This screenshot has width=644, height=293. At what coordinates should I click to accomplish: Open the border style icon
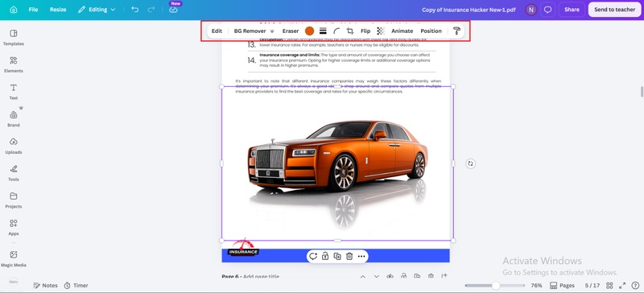pos(324,31)
